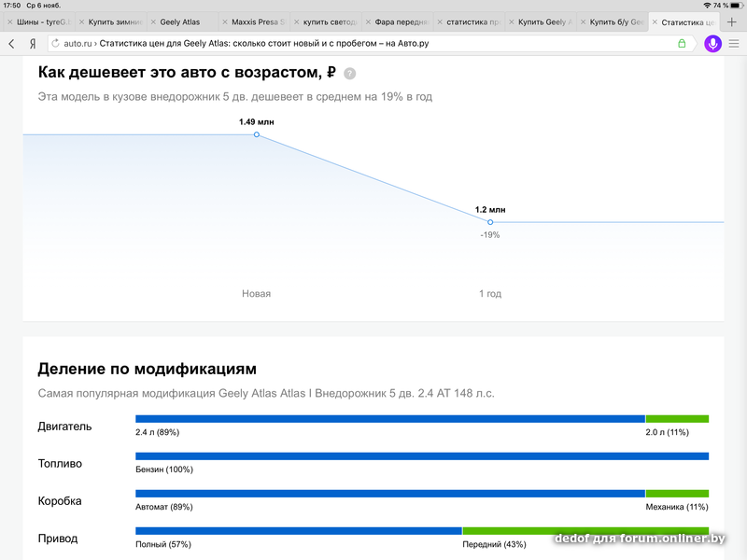This screenshot has width=747, height=560.
Task: Close the active Статистика це tab
Action: 655,21
